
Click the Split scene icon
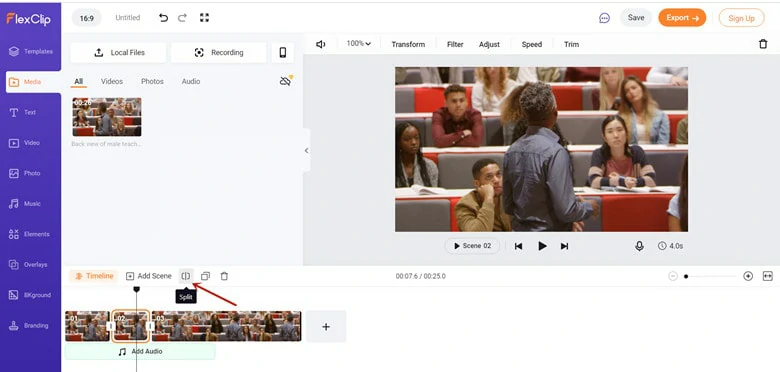click(x=186, y=276)
